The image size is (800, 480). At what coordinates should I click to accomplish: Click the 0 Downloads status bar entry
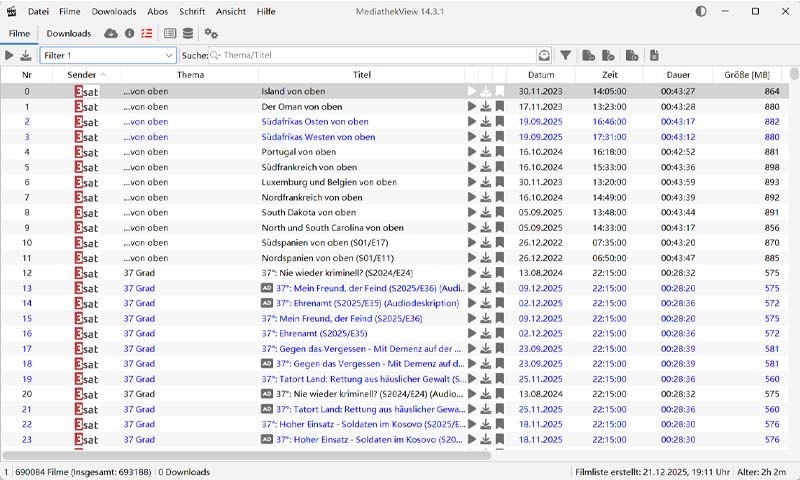[x=184, y=472]
